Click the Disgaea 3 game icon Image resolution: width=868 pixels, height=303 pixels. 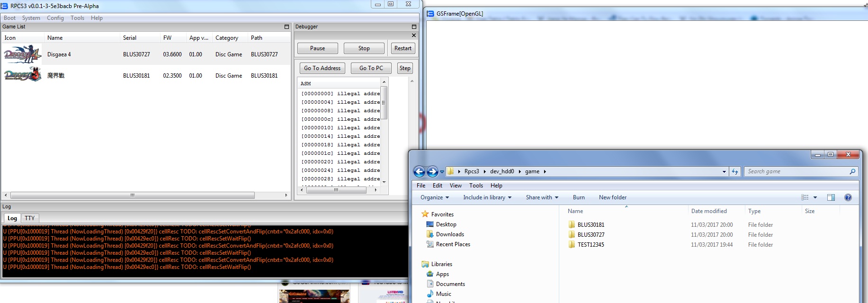pos(22,75)
